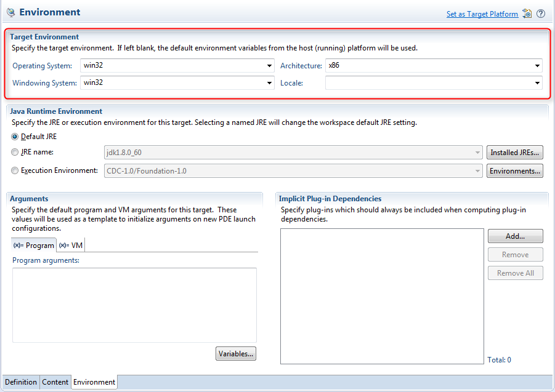Screen dimensions: 555x392
Task: Click the Operating System label
Action: [x=42, y=66]
